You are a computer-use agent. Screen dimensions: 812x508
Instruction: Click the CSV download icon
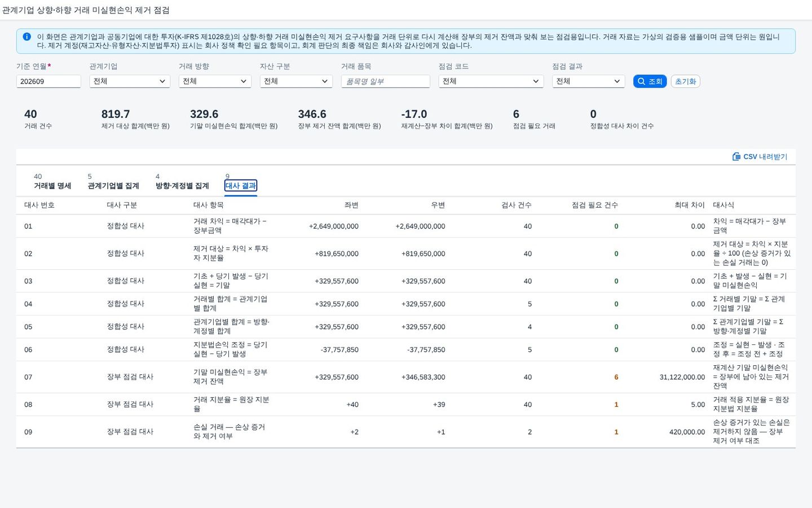pos(736,156)
